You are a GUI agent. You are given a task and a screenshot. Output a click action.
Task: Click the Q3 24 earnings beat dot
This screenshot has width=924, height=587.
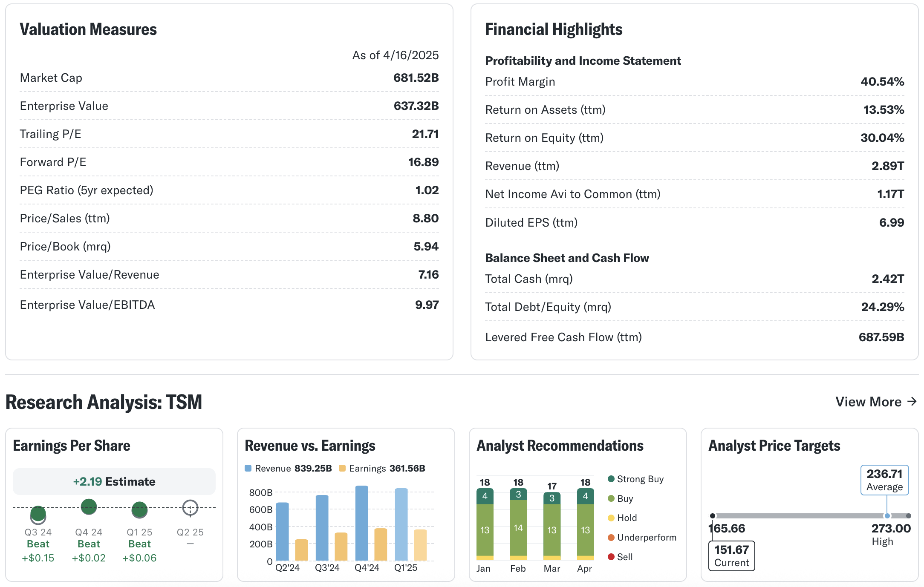pos(38,514)
